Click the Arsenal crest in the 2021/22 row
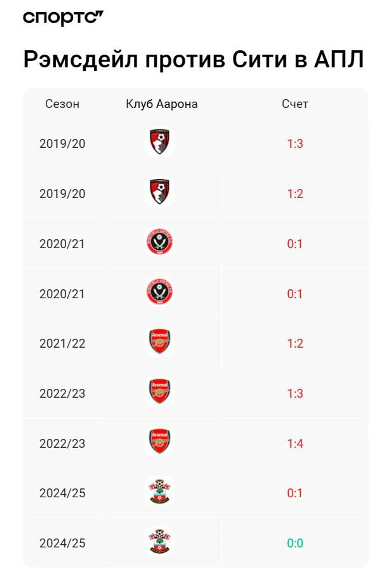The height and width of the screenshot is (579, 392). 159,341
